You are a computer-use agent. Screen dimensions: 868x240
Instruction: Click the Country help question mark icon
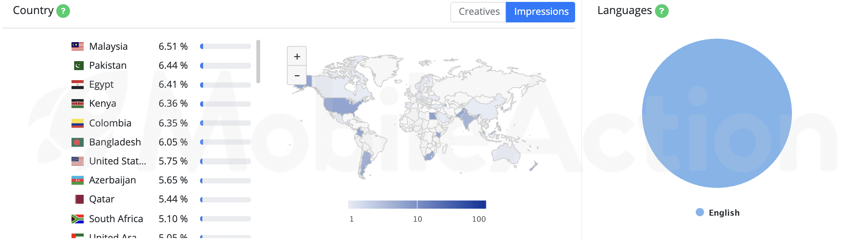click(x=63, y=11)
